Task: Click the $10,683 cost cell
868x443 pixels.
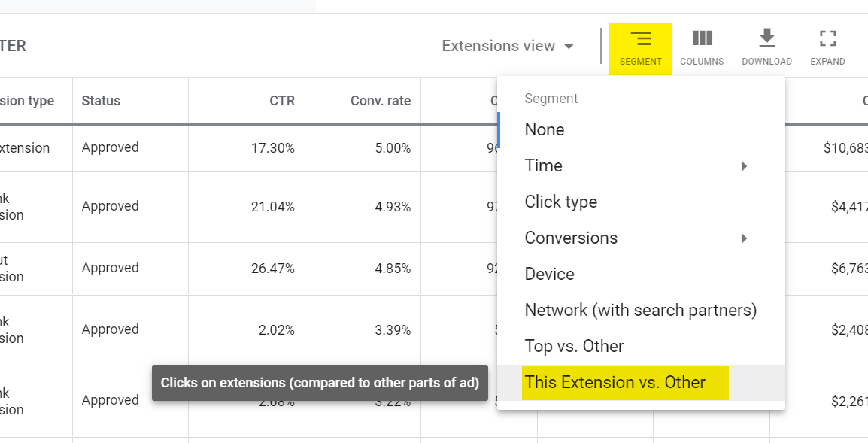Action: tap(845, 148)
